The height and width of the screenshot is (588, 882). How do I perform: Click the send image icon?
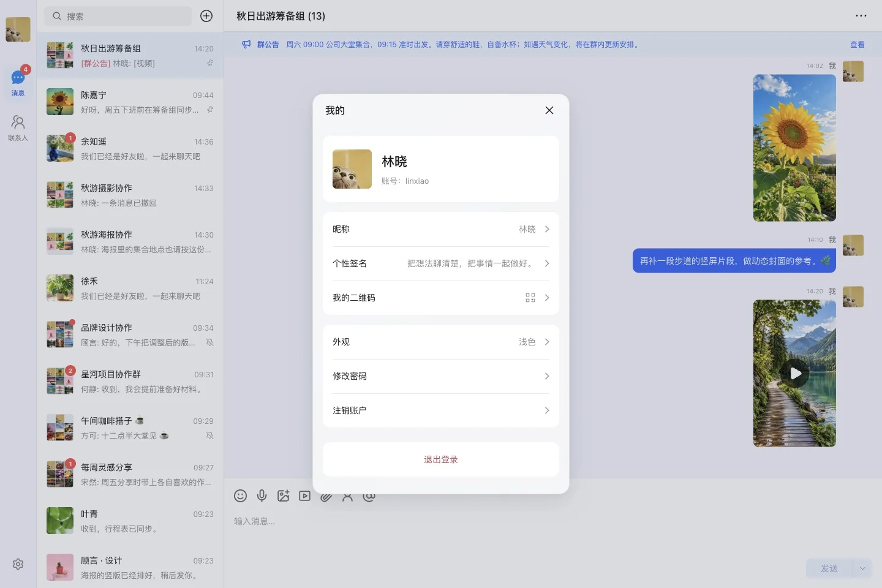click(x=283, y=496)
